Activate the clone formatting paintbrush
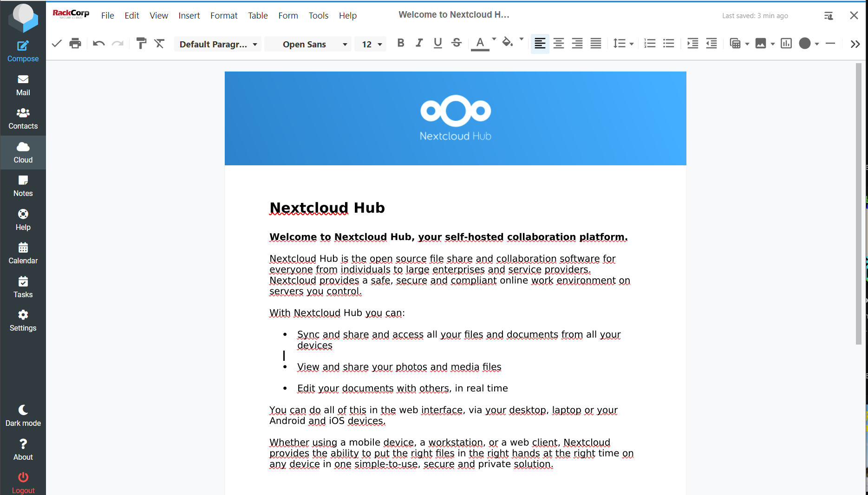868x495 pixels. [141, 44]
